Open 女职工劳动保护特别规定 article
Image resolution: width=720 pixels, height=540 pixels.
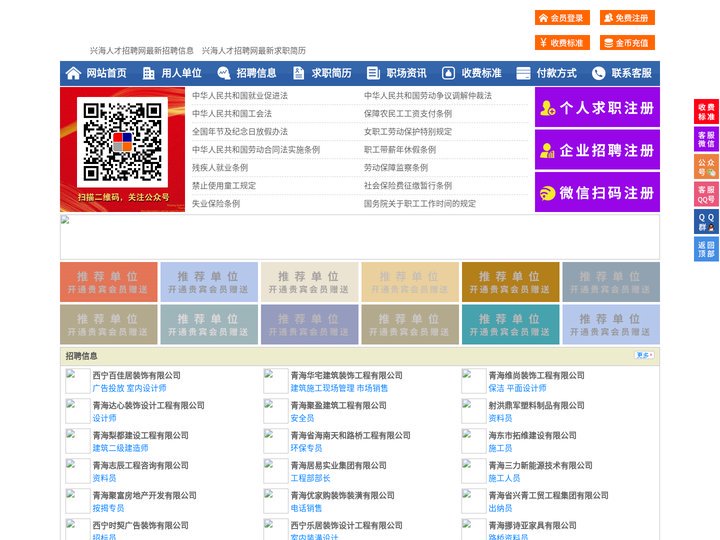(x=408, y=132)
